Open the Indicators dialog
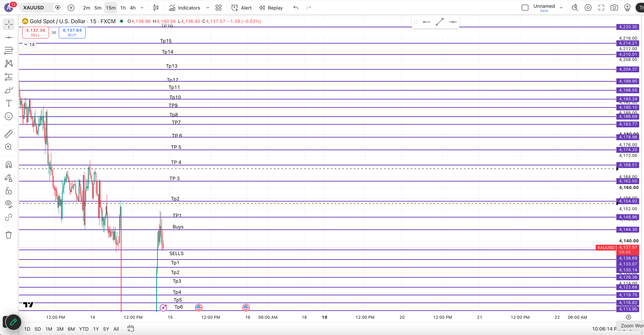The width and height of the screenshot is (644, 335). click(185, 8)
